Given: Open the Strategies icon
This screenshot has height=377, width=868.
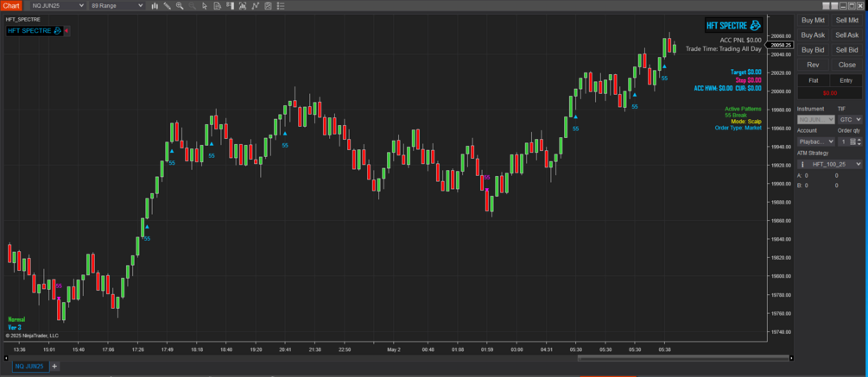Looking at the screenshot, I should [268, 5].
